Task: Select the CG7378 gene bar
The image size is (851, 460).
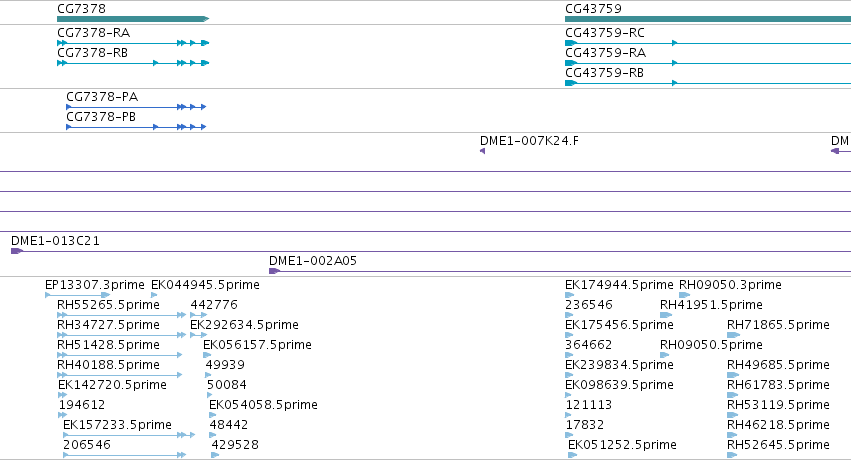Action: point(133,19)
